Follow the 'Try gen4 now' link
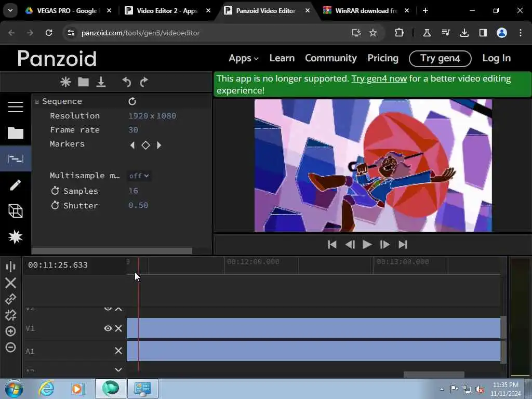This screenshot has width=532, height=399. [x=379, y=79]
